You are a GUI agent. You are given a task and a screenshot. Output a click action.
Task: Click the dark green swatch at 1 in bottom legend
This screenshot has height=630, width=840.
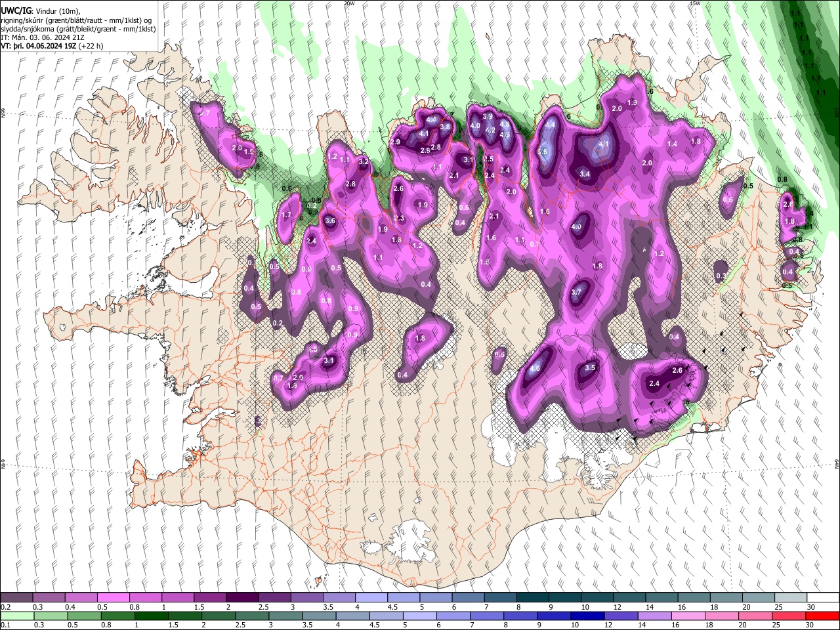pos(151,616)
